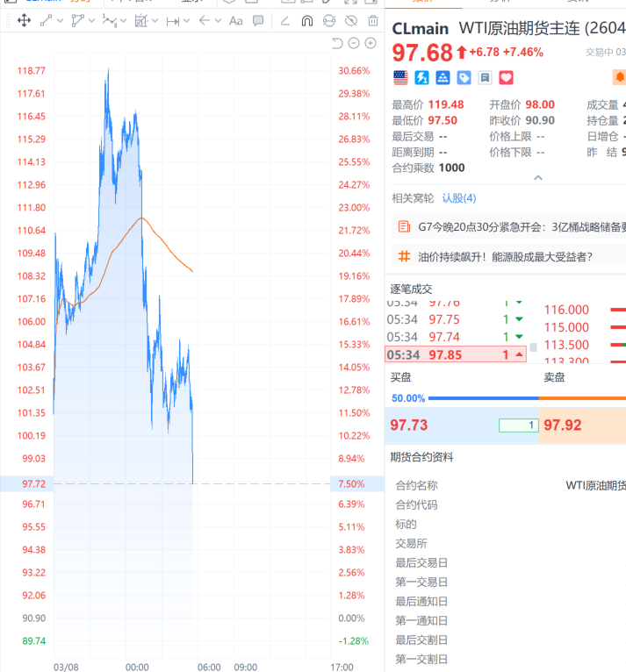Expand the arrow tool dropdown options

217,20
